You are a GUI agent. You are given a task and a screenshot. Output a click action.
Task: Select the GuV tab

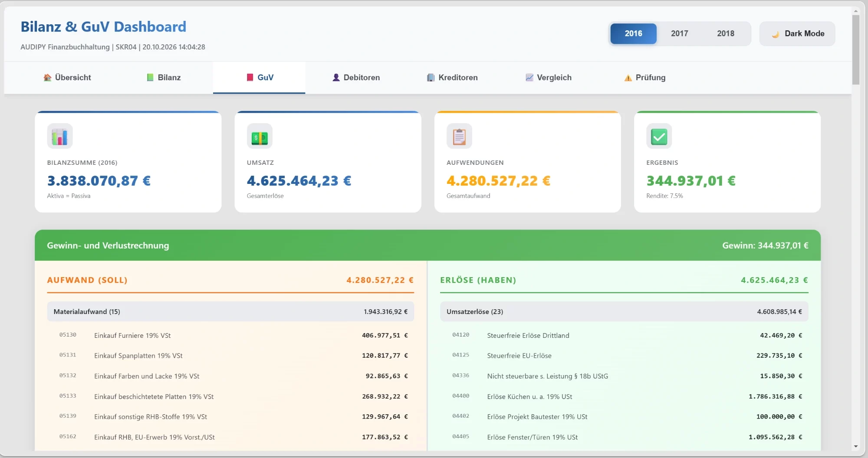tap(259, 78)
